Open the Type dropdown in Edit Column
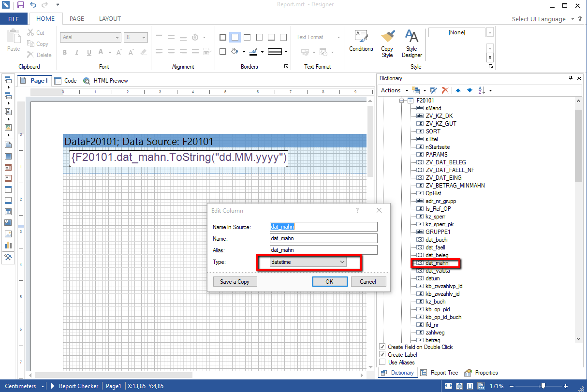This screenshot has width=587, height=392. (308, 262)
